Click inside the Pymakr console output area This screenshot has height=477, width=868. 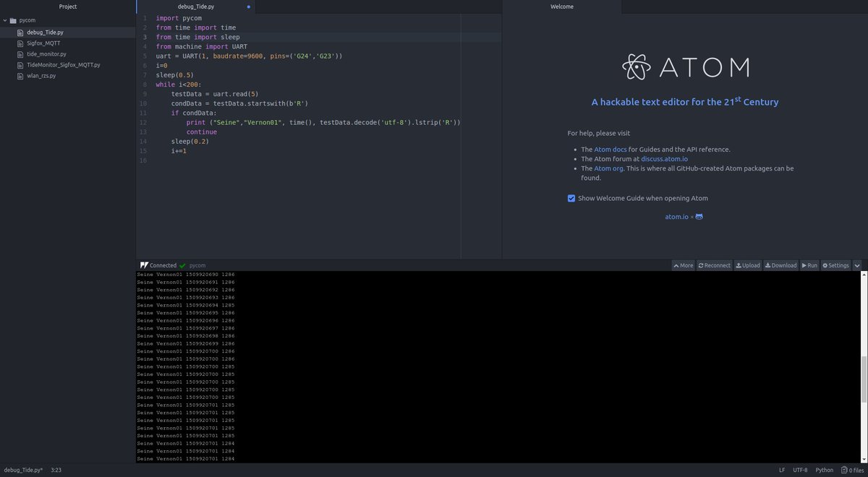point(499,366)
